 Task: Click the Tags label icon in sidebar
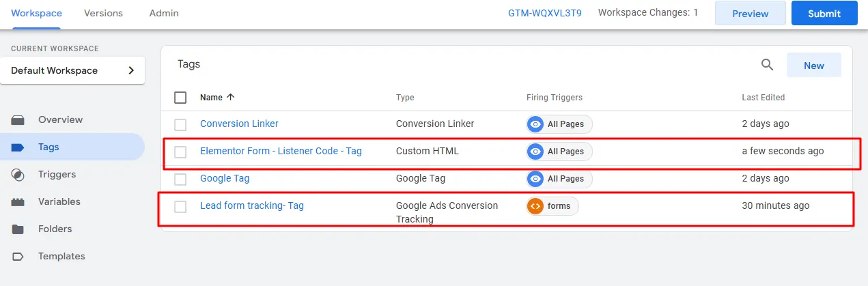click(x=18, y=147)
